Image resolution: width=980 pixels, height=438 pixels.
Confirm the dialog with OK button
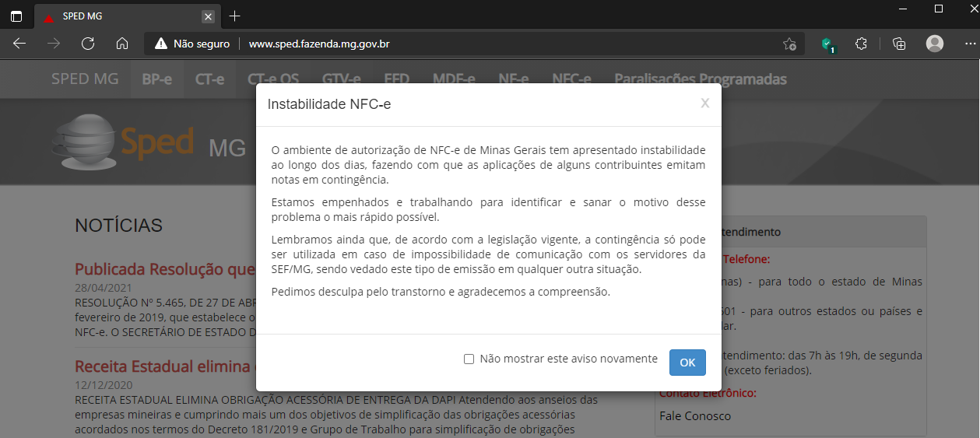[687, 363]
